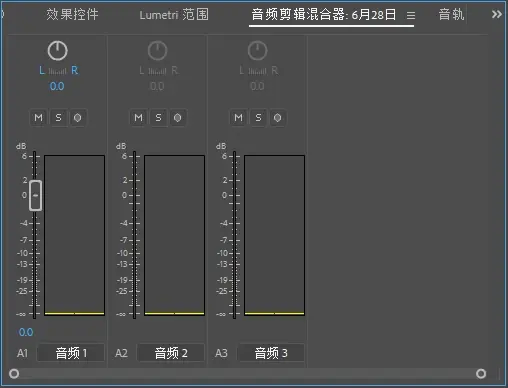Click the A2 L/R balance indicator
508x388 pixels.
158,71
